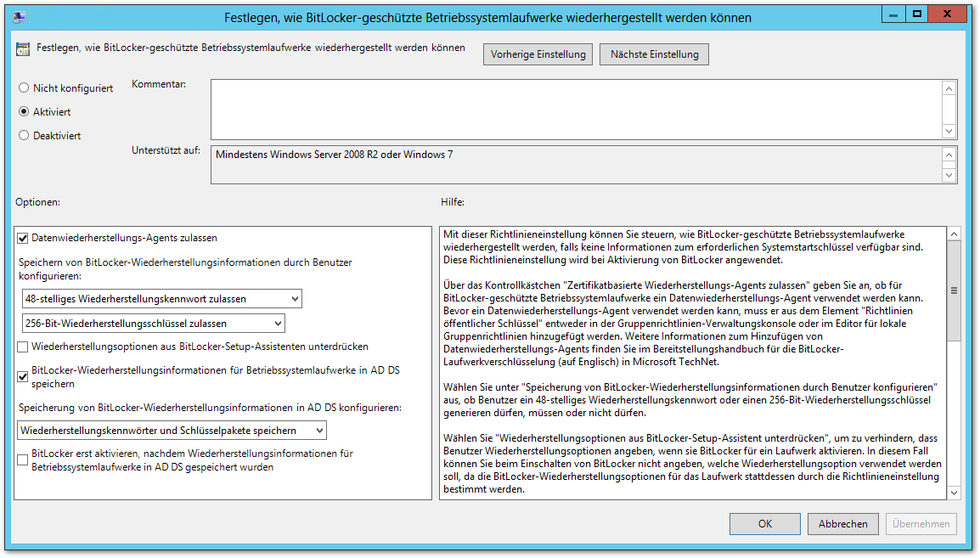The height and width of the screenshot is (558, 980).
Task: Click inside the Kommentar text field
Action: (x=576, y=109)
